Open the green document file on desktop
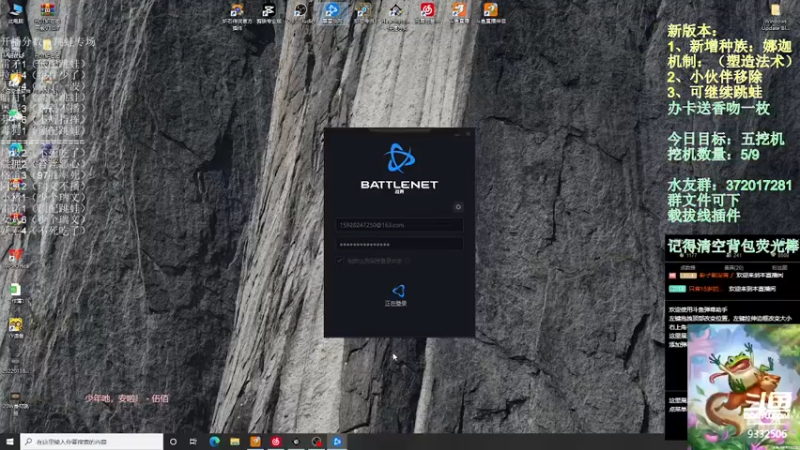Screen dimensions: 800x450 point(15,293)
